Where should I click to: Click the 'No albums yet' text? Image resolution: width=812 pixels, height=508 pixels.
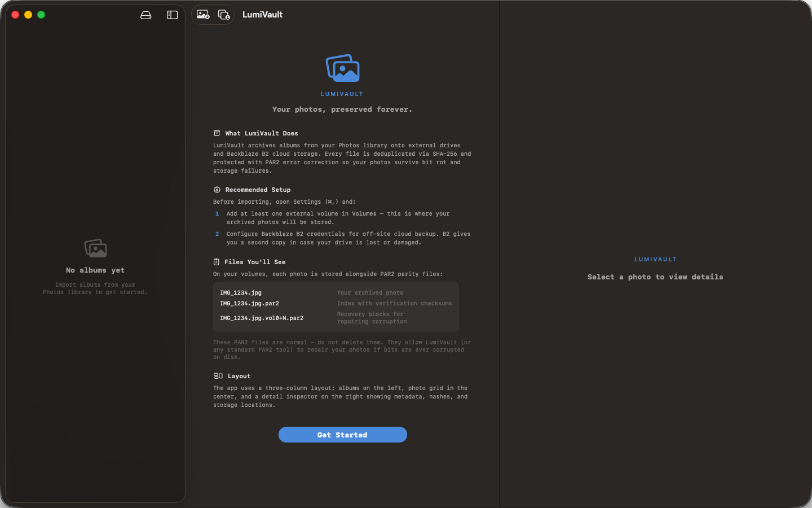click(95, 270)
